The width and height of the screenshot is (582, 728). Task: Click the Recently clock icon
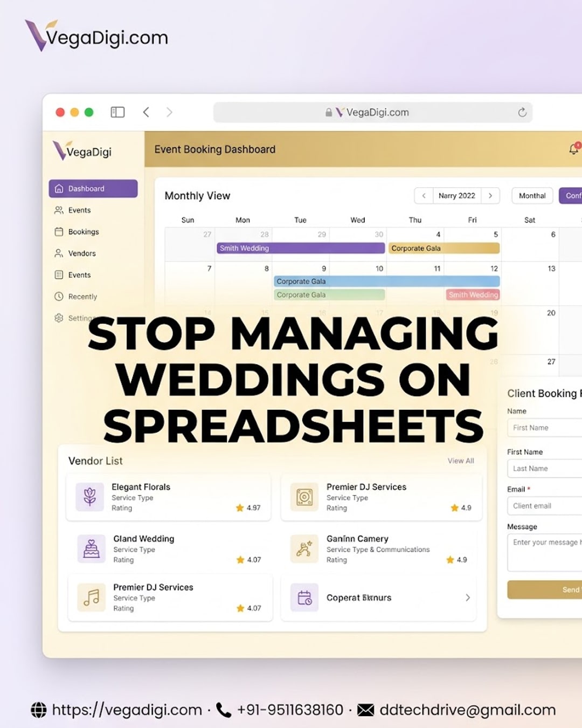[x=59, y=297]
